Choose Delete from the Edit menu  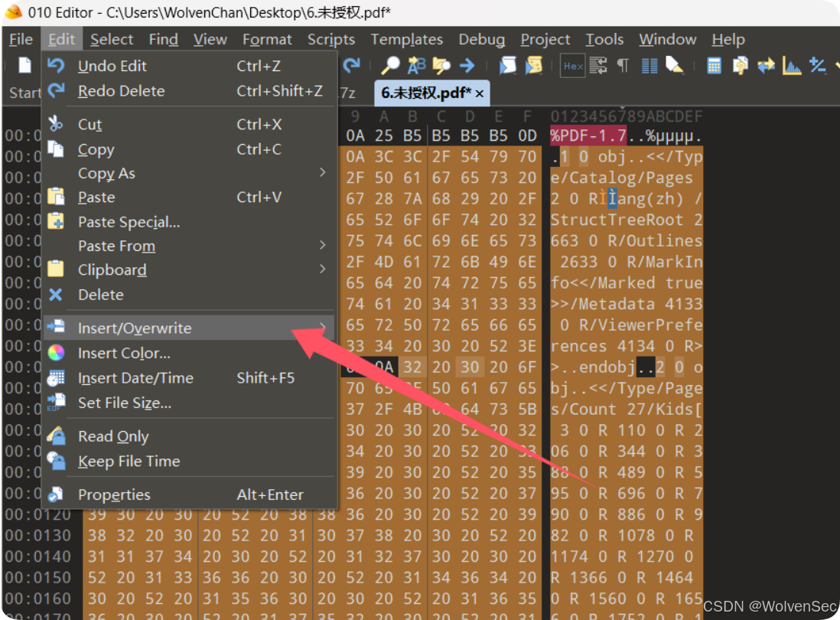[x=189, y=294]
